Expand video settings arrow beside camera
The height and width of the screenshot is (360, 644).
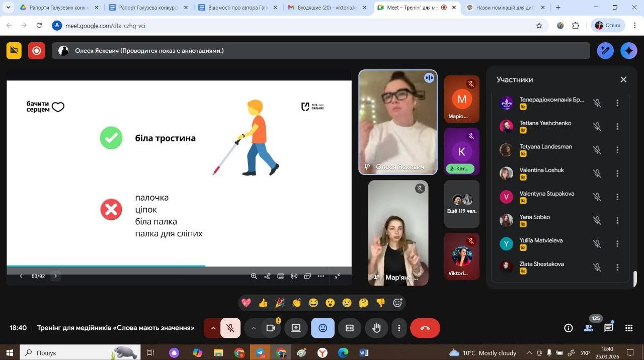(254, 328)
